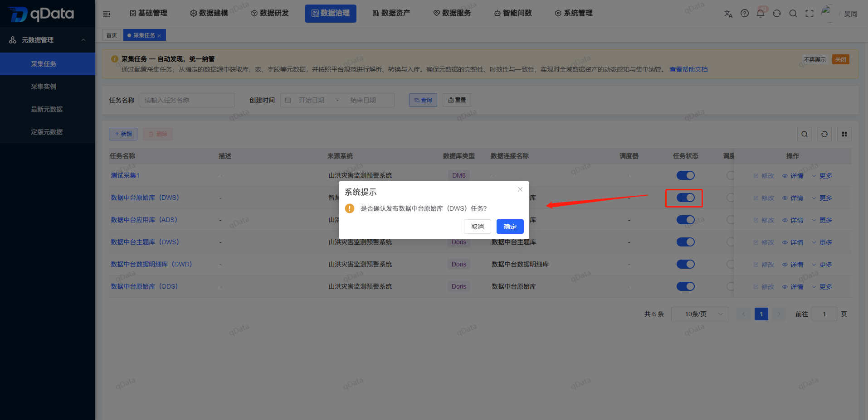Expand 更多 for 数据中台应用库（ADS）
This screenshot has height=420, width=868.
(822, 220)
